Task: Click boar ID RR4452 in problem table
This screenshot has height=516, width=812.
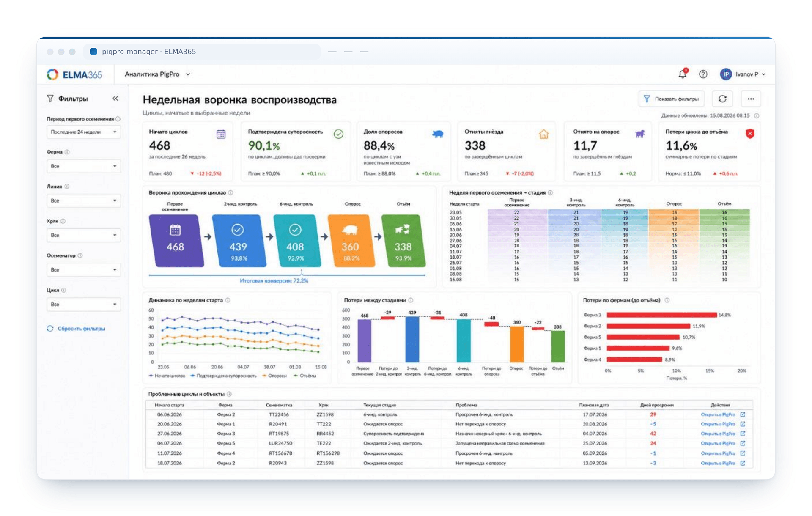Action: click(325, 434)
